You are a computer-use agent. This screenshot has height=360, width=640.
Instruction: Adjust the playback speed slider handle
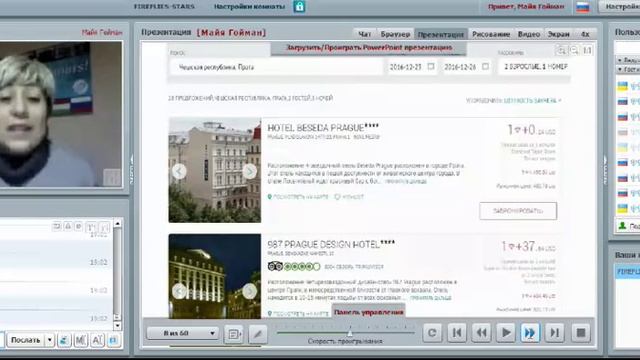click(350, 333)
